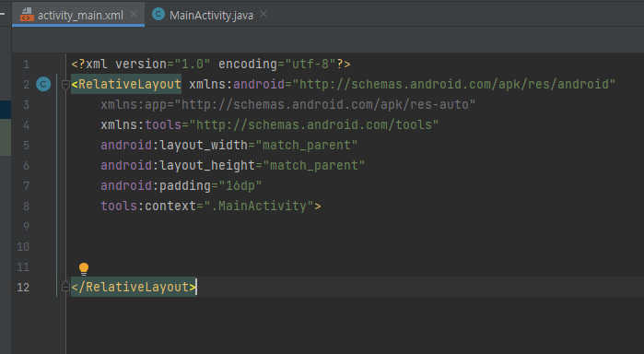Click the encoding "utf-8" value on line 1
The height and width of the screenshot is (354, 644).
pyautogui.click(x=310, y=64)
